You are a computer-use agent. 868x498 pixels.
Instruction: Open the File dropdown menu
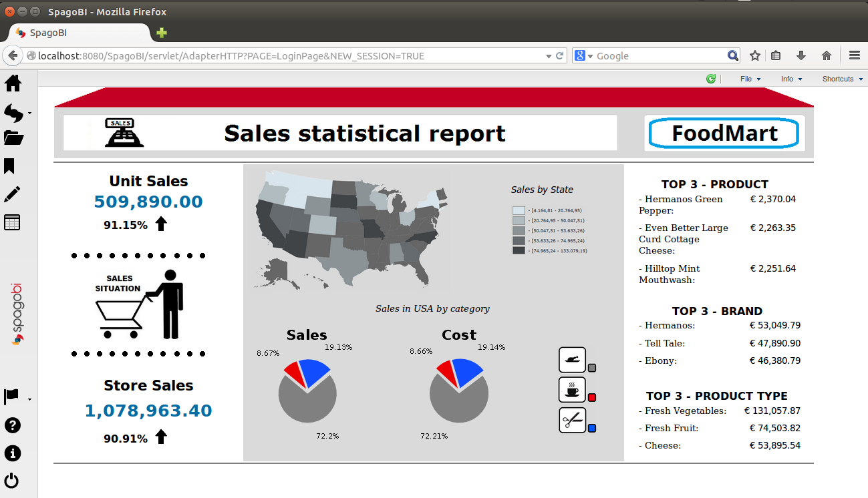click(750, 79)
